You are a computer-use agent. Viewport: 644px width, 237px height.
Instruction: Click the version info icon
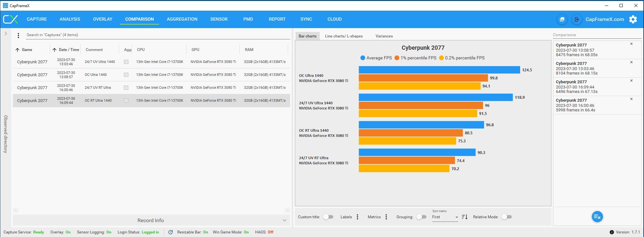(x=611, y=232)
